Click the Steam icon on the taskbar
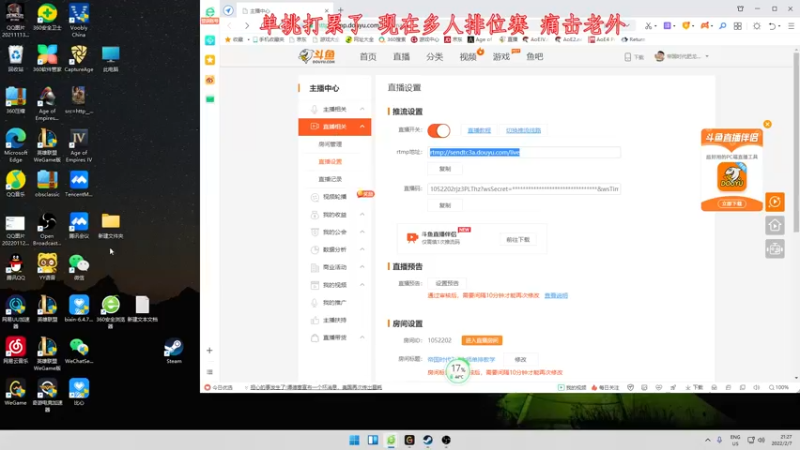This screenshot has width=800, height=450. [x=428, y=440]
